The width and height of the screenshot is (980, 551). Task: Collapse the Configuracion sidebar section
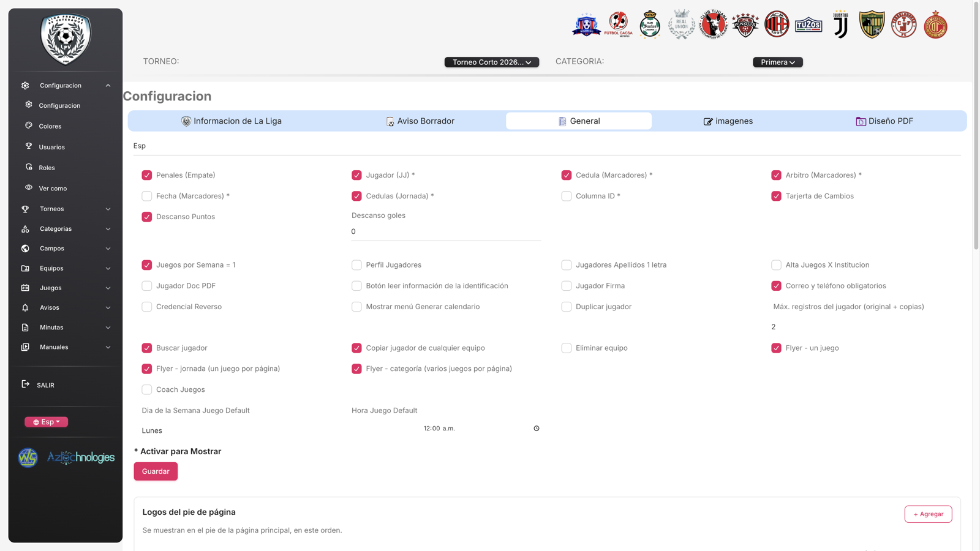coord(66,86)
